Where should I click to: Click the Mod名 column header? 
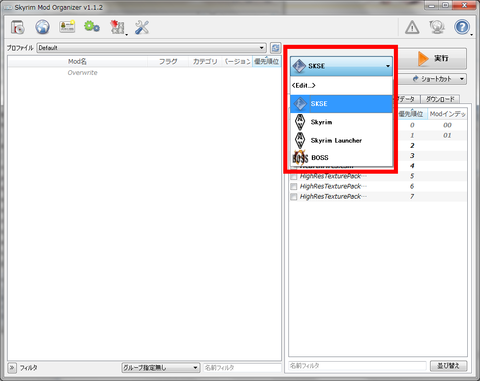click(77, 61)
